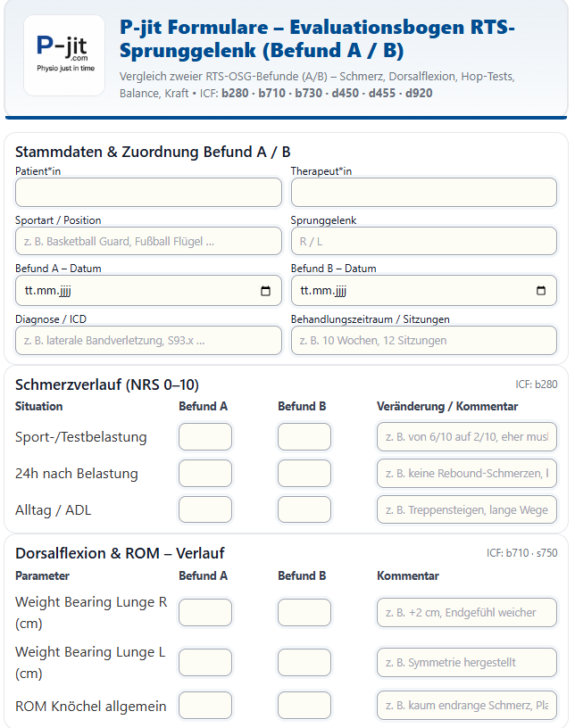Select Befund A field for 24h nach Belastung

click(205, 473)
